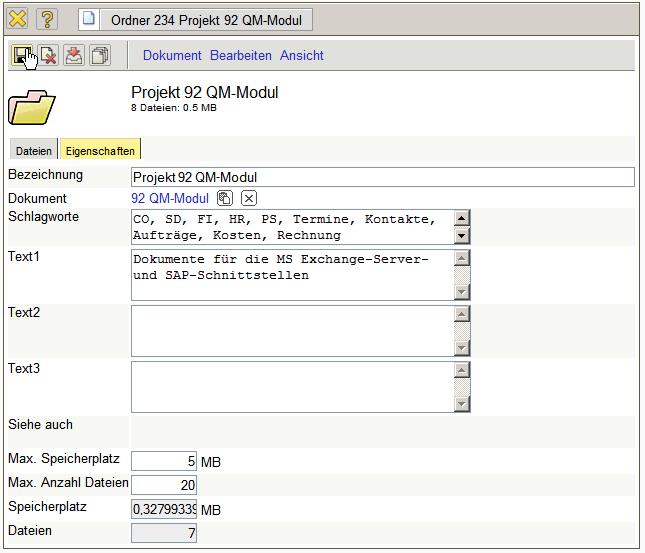
Task: Click the Text1 scrollbar track
Action: coord(462,275)
